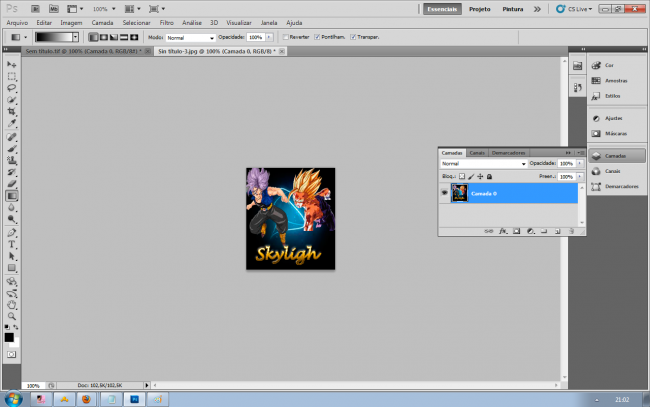The image size is (650, 407).
Task: Select the Lasso tool
Action: [x=12, y=88]
